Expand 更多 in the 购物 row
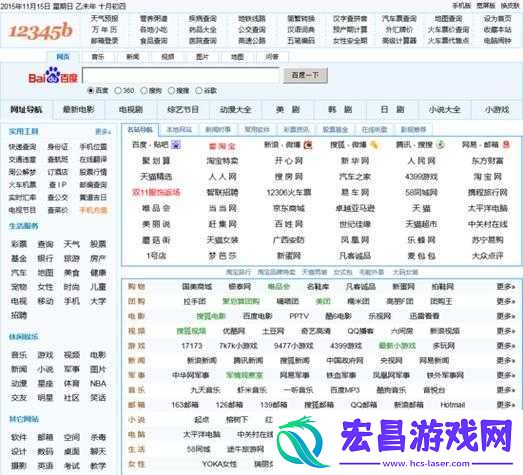This screenshot has height=475, width=523. click(x=506, y=287)
